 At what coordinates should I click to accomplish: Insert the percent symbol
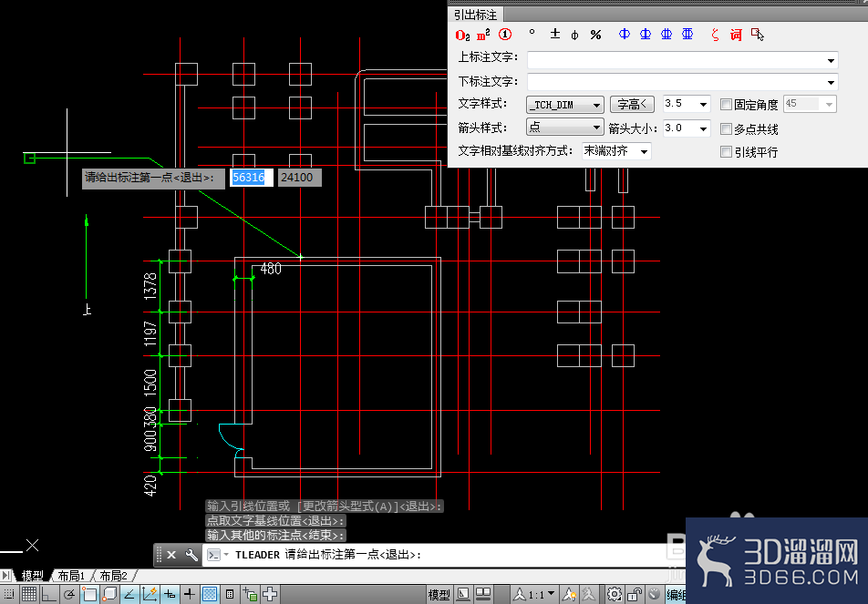[595, 35]
